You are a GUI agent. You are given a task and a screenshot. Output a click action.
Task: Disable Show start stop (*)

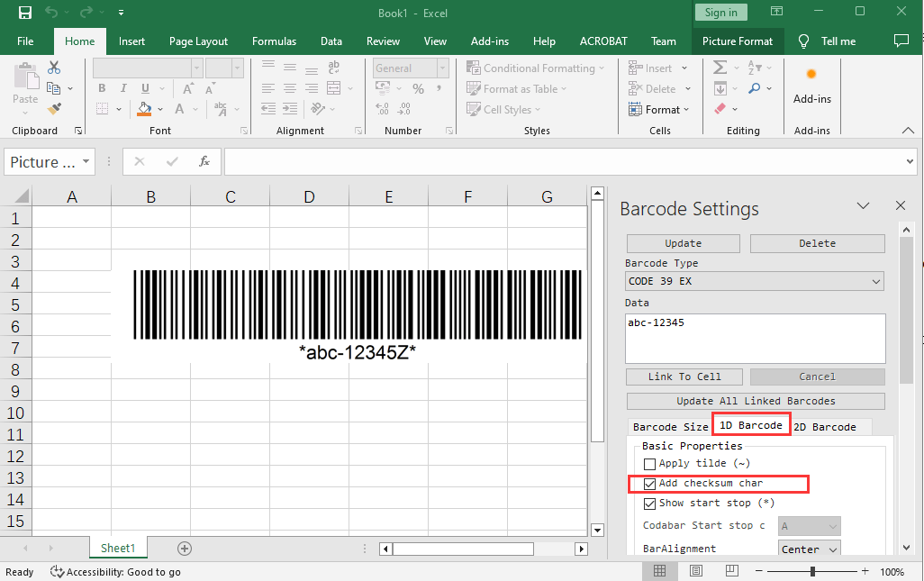click(x=649, y=504)
